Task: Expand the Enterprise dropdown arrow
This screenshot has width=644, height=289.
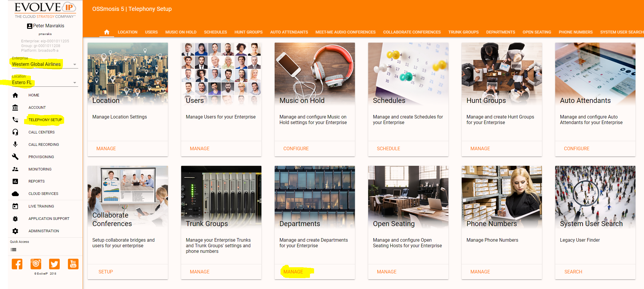Action: pos(75,64)
